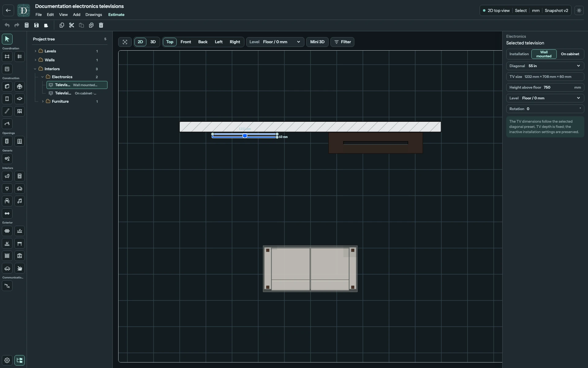Select the Top view
588x368 pixels.
(x=170, y=42)
